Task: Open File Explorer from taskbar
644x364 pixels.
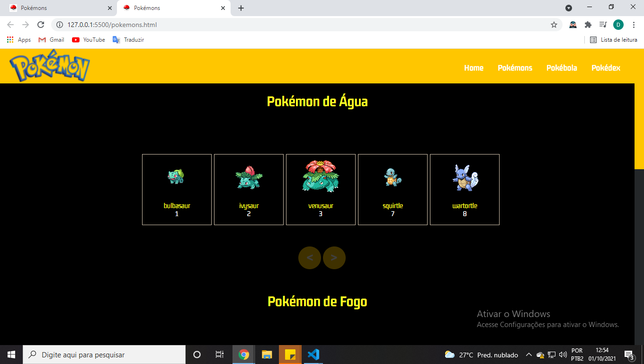Action: (x=267, y=355)
